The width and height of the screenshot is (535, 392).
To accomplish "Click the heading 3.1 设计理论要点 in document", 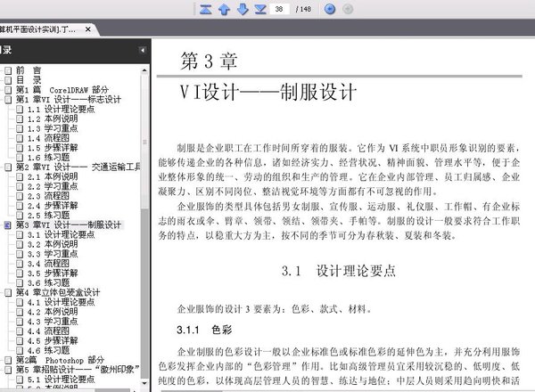I will [x=339, y=272].
